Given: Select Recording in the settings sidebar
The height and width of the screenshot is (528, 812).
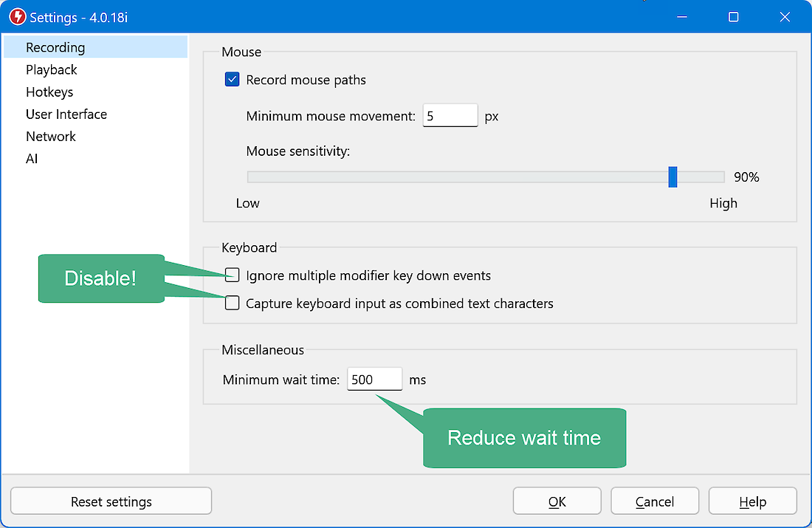Looking at the screenshot, I should click(x=55, y=47).
